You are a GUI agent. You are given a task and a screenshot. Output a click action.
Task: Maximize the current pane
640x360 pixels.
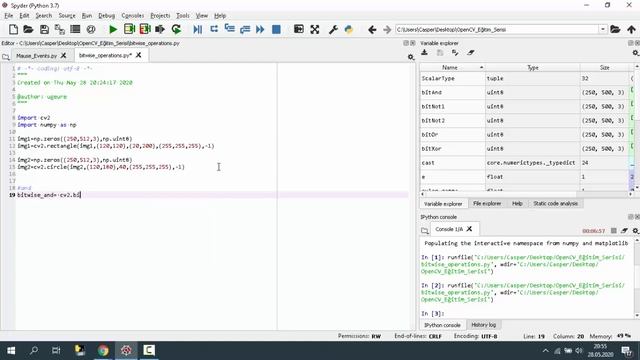coord(299,29)
